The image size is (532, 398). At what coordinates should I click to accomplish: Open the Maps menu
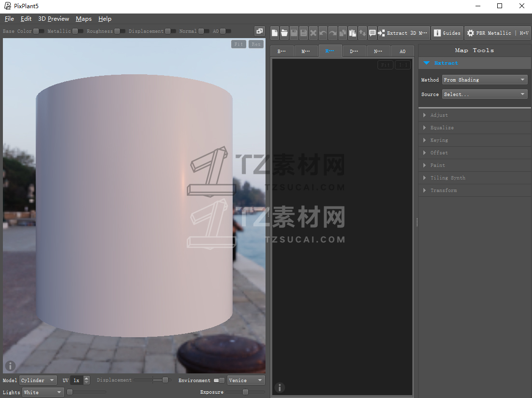(x=84, y=19)
